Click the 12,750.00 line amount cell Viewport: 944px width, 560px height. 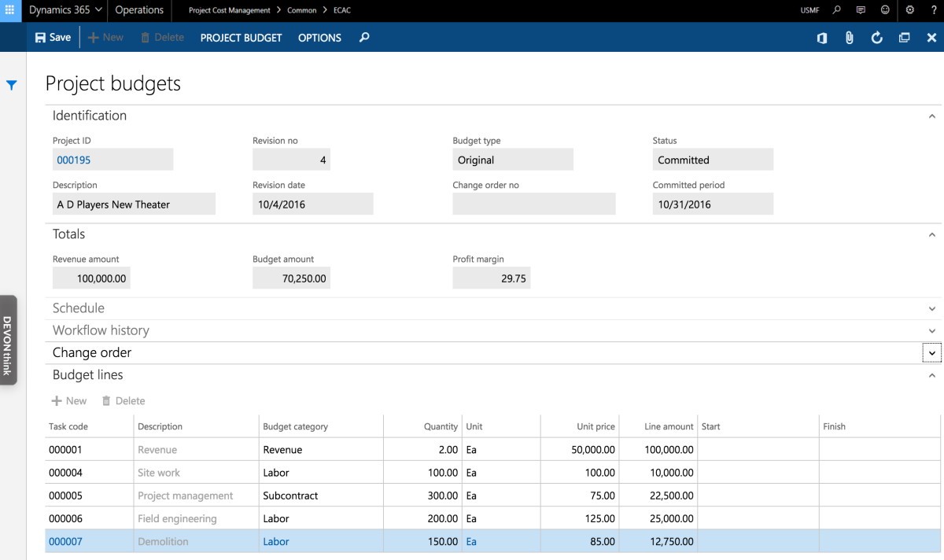658,541
